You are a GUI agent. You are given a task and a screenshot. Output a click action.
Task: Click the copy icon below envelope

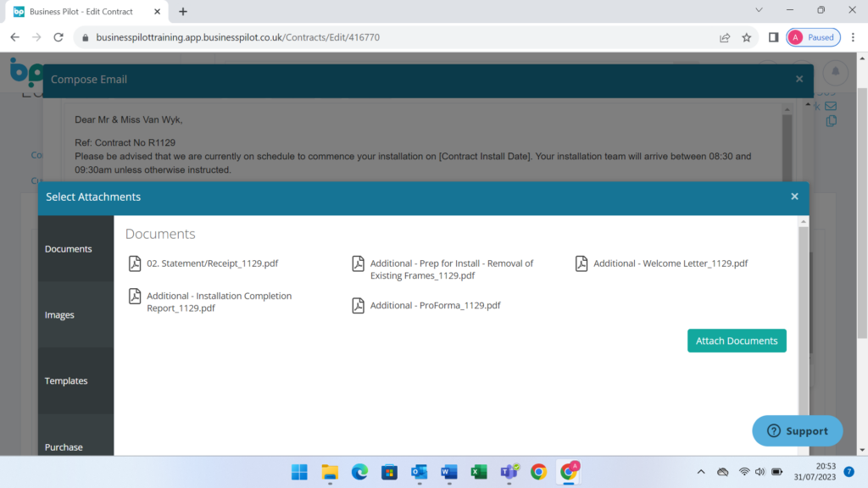[x=831, y=120]
